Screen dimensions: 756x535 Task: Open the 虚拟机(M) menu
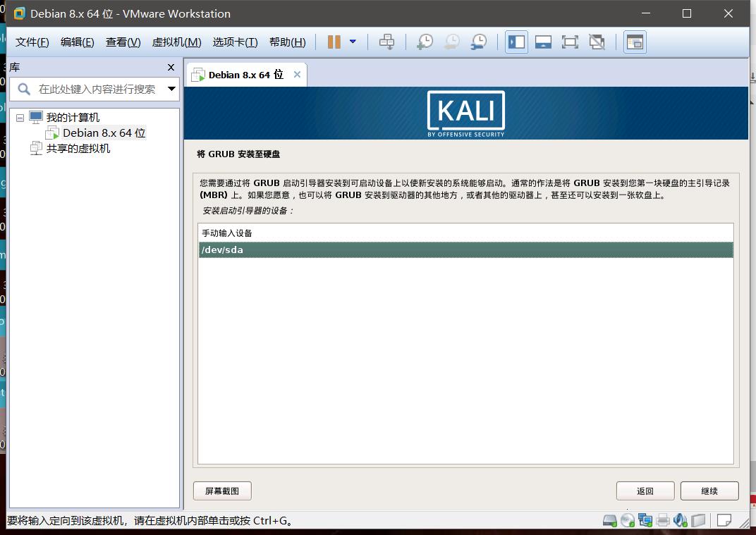(177, 42)
